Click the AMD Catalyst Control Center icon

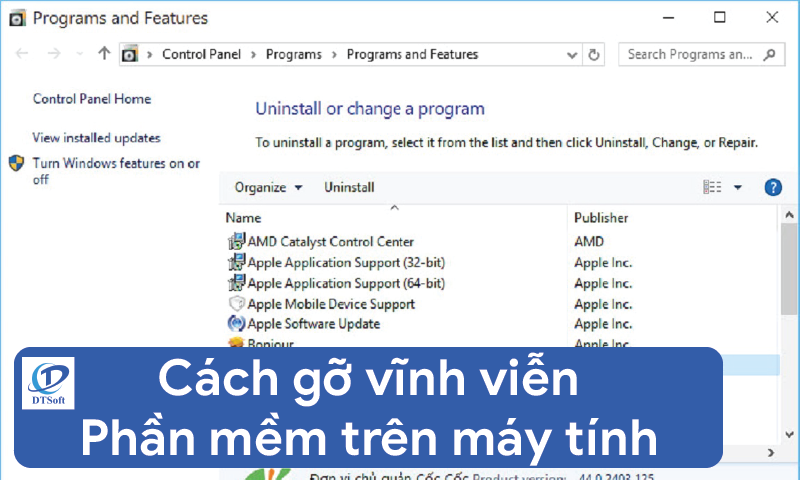tap(236, 241)
